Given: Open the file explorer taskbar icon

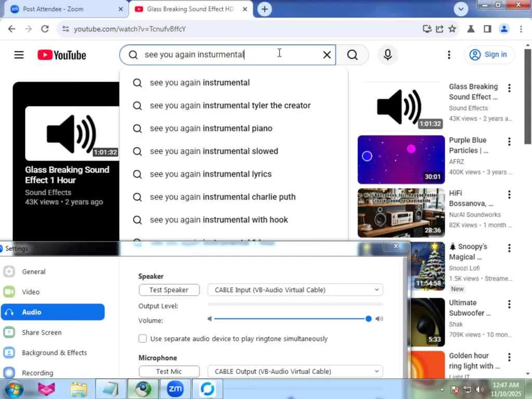Looking at the screenshot, I should click(79, 389).
